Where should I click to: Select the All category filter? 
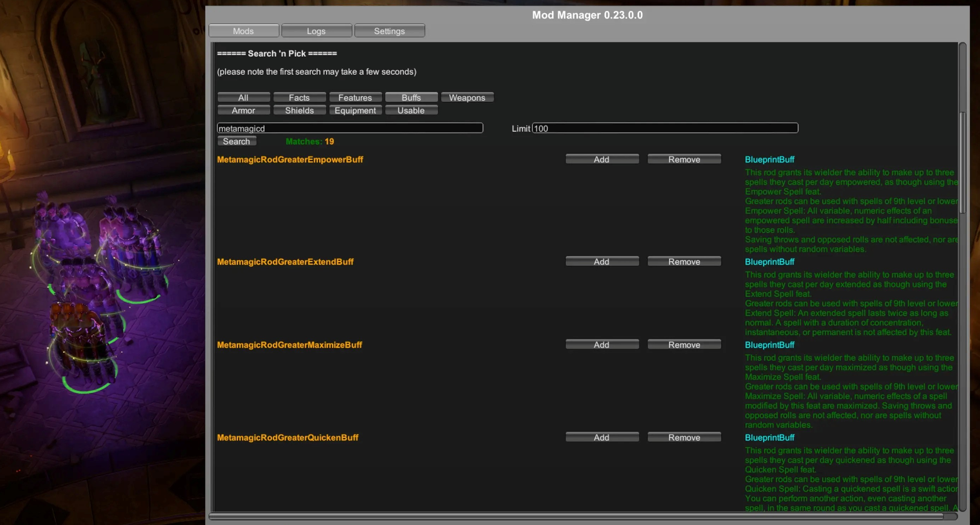243,98
